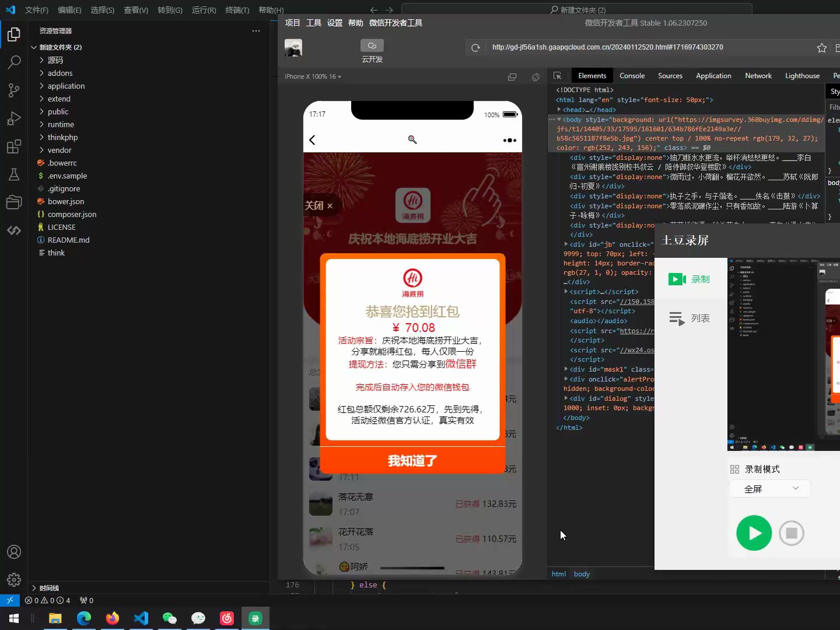This screenshot has height=630, width=840.
Task: Expand the thinkphp folder
Action: pos(62,137)
